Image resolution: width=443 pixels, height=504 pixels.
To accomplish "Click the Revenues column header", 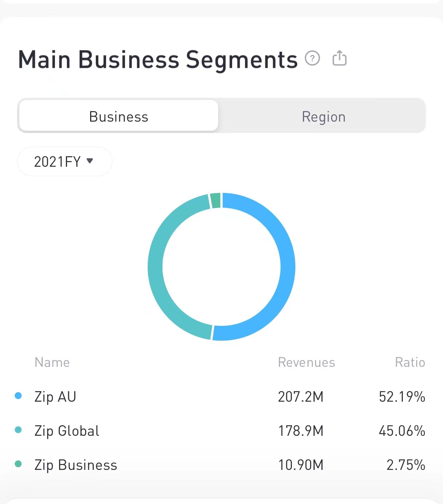I will (306, 362).
